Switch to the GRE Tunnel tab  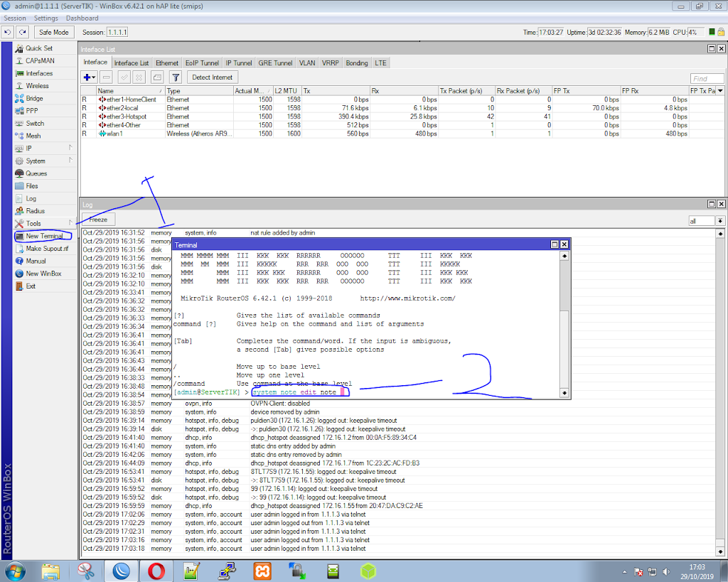[x=275, y=63]
